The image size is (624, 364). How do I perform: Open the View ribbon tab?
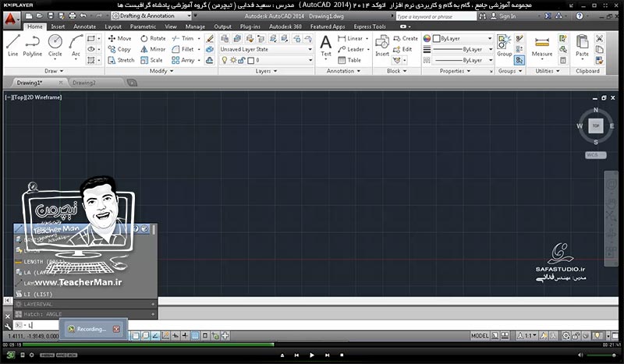(171, 27)
